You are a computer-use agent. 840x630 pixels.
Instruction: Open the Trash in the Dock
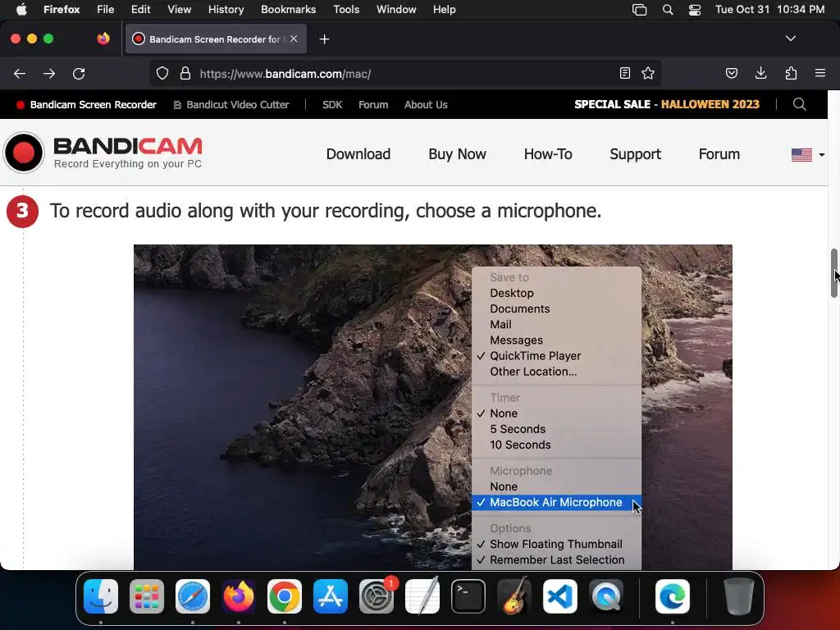tap(738, 596)
